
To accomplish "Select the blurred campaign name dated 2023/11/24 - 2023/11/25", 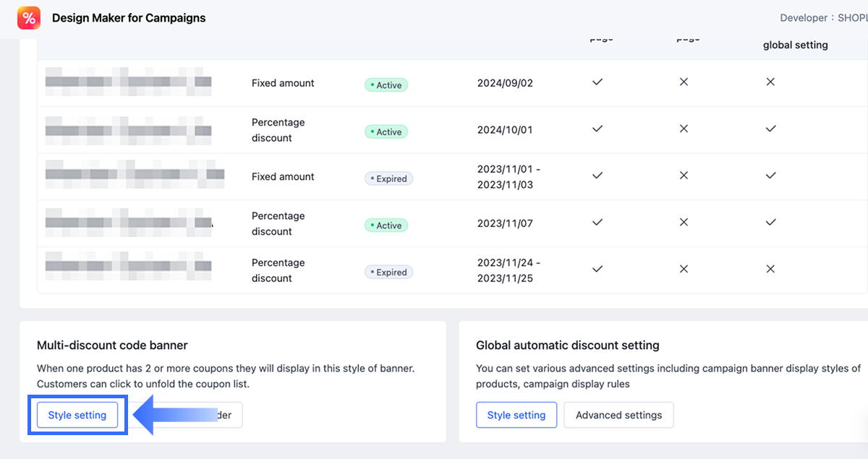I will pyautogui.click(x=128, y=266).
